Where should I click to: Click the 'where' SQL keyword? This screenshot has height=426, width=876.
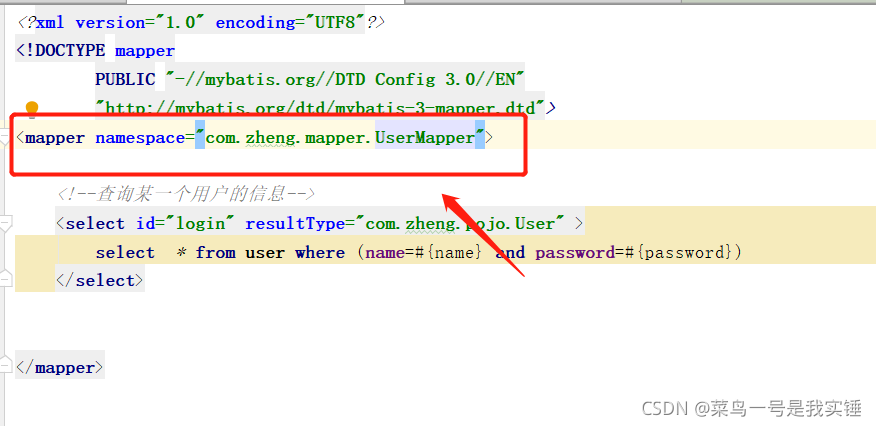pos(320,252)
